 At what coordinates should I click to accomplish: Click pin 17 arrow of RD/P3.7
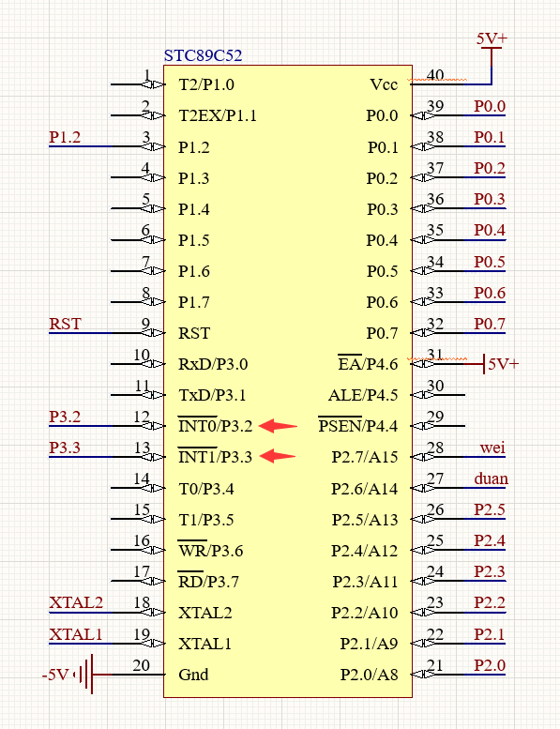click(153, 581)
